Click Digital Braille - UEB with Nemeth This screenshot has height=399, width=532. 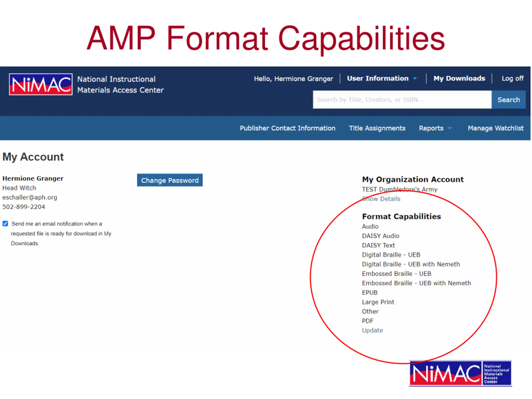(x=411, y=264)
